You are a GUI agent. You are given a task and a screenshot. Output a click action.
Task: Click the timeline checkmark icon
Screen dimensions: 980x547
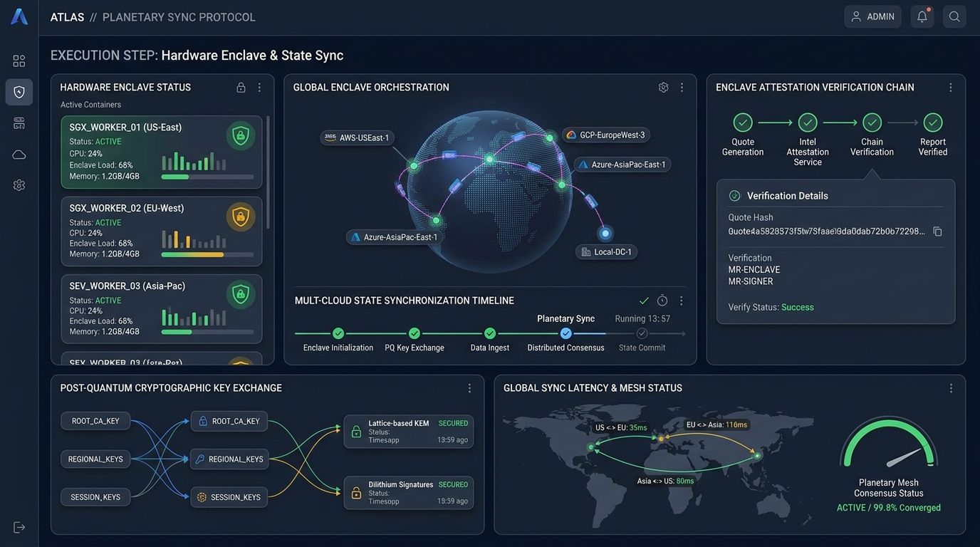(644, 301)
